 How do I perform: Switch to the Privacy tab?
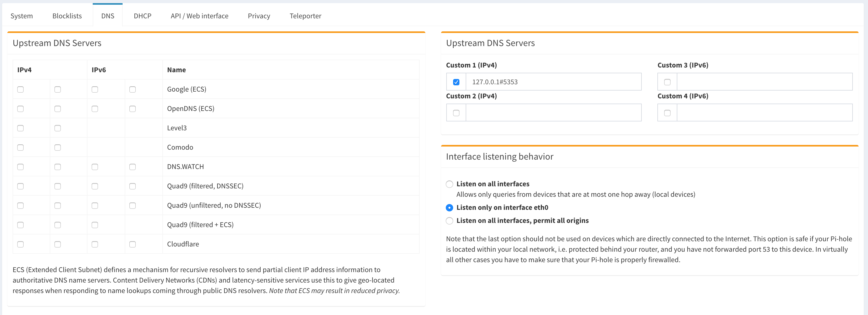click(x=259, y=16)
